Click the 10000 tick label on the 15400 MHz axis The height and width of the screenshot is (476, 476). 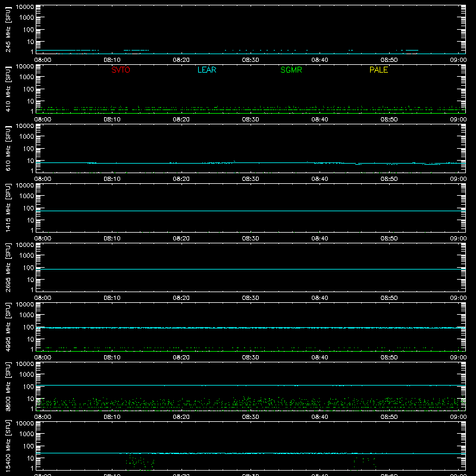25,424
